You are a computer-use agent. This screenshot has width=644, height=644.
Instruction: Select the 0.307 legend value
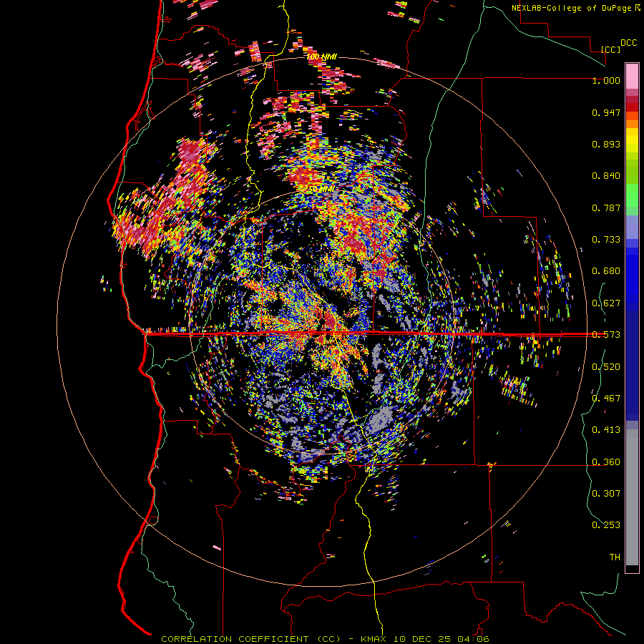pos(606,493)
